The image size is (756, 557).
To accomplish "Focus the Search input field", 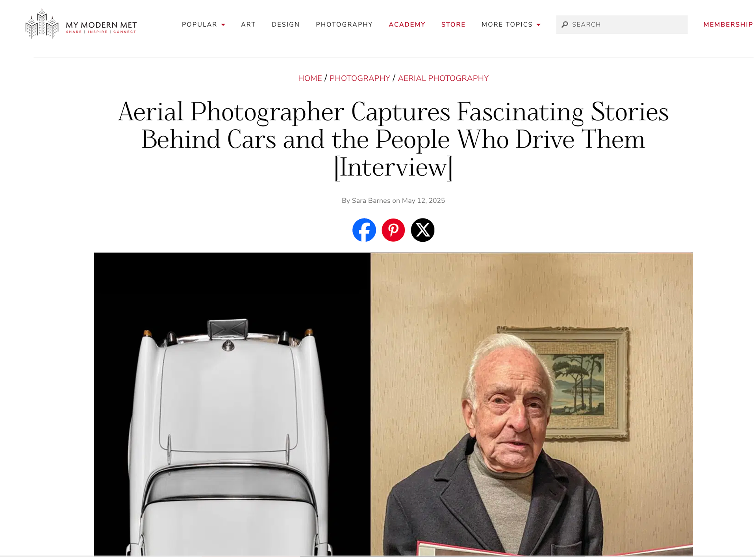I will click(x=622, y=24).
